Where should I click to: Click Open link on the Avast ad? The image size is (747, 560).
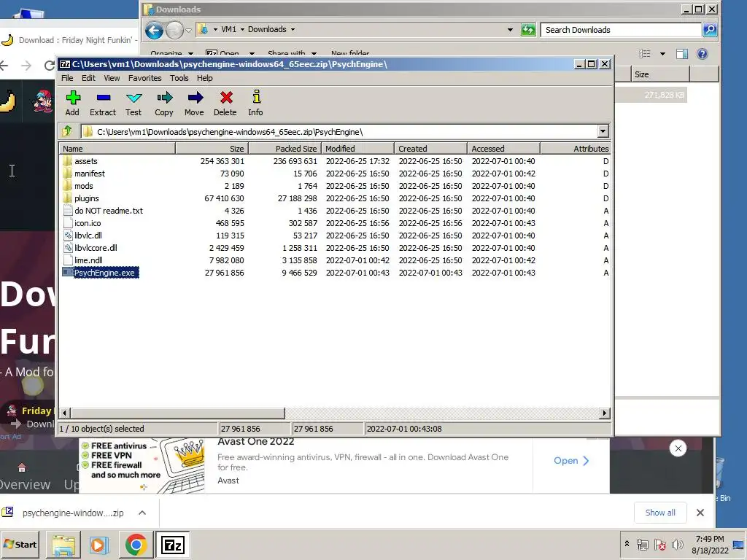[571, 461]
